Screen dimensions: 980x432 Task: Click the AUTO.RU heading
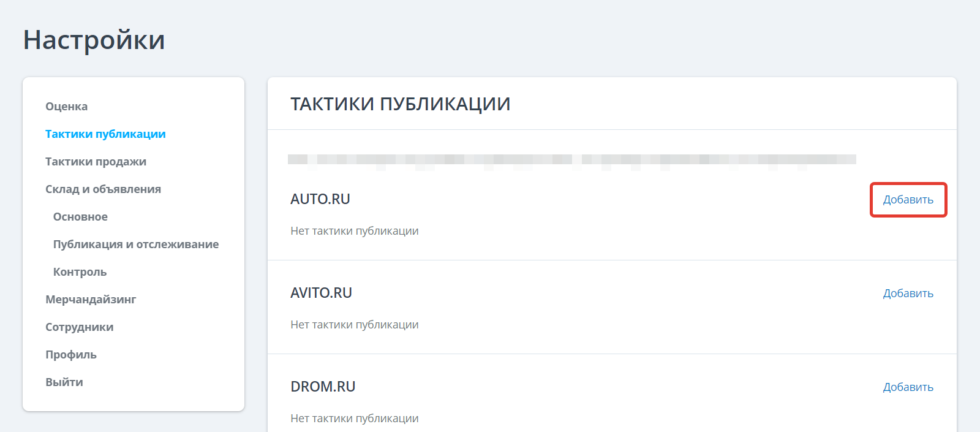[x=320, y=199]
